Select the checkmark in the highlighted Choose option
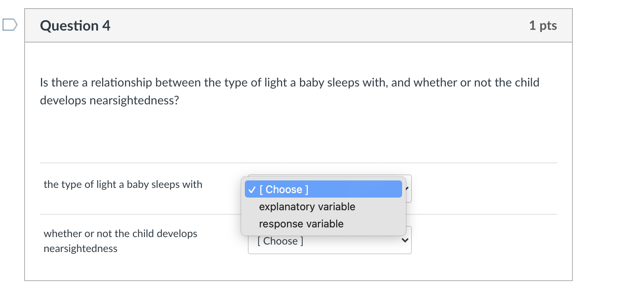This screenshot has height=293, width=644. click(251, 189)
